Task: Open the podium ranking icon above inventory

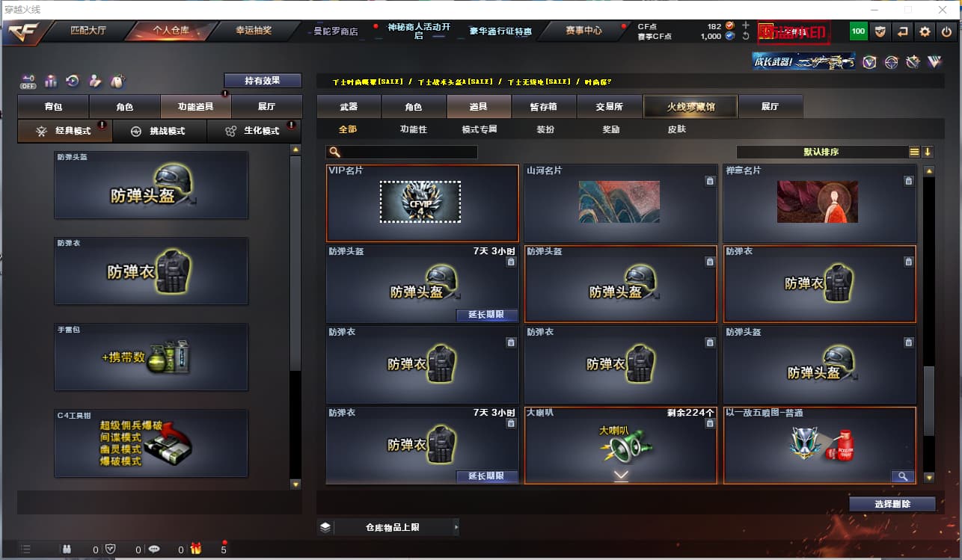Action: (51, 81)
